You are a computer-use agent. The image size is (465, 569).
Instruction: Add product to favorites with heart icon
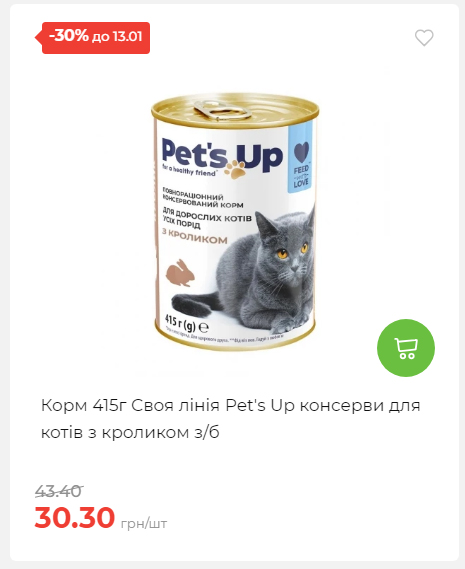tap(424, 37)
